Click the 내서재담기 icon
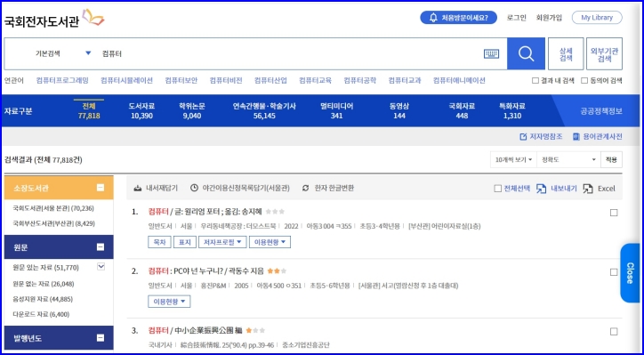 pyautogui.click(x=138, y=189)
